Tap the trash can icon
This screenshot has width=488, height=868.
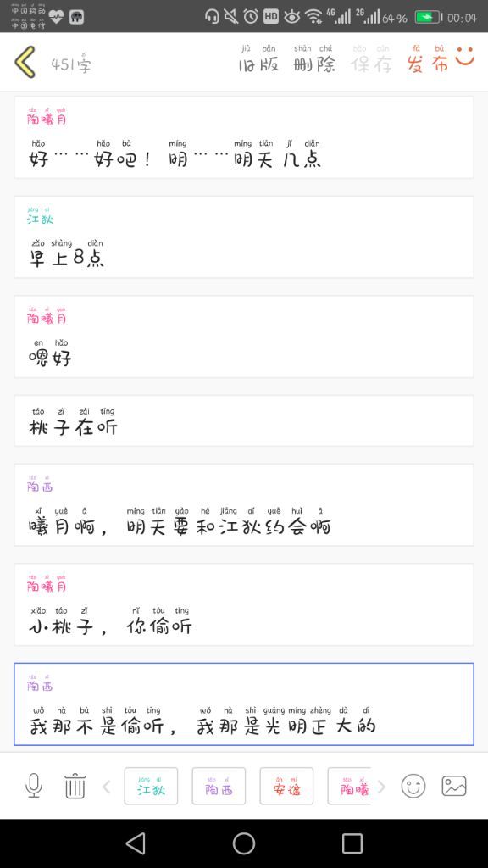(75, 786)
